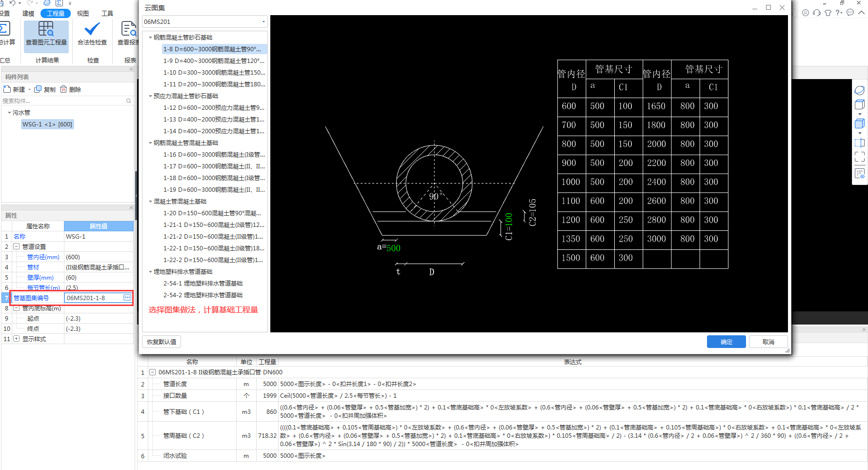
Task: Click 确定 button in 云图集 dialog
Action: pyautogui.click(x=726, y=342)
